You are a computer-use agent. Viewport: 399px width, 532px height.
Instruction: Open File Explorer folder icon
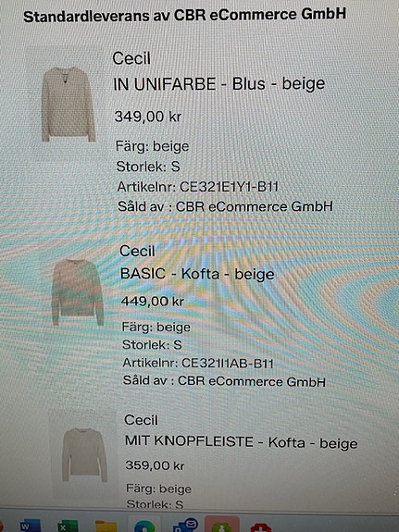click(106, 526)
